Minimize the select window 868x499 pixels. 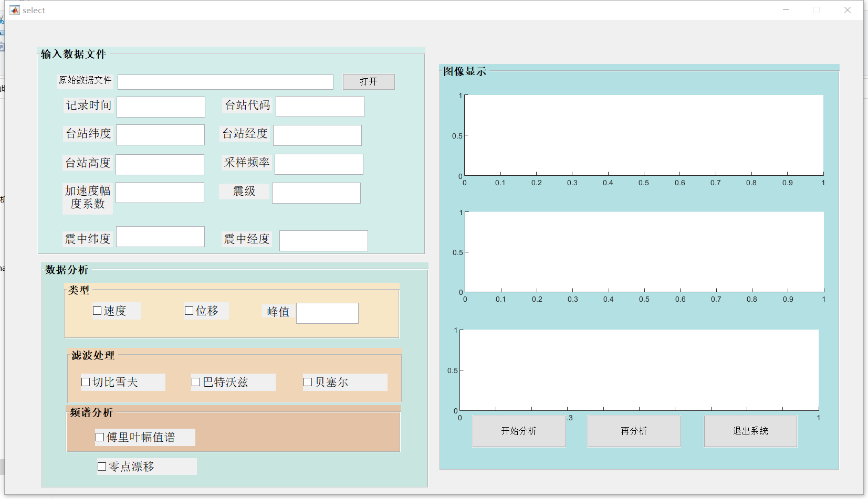tap(786, 10)
